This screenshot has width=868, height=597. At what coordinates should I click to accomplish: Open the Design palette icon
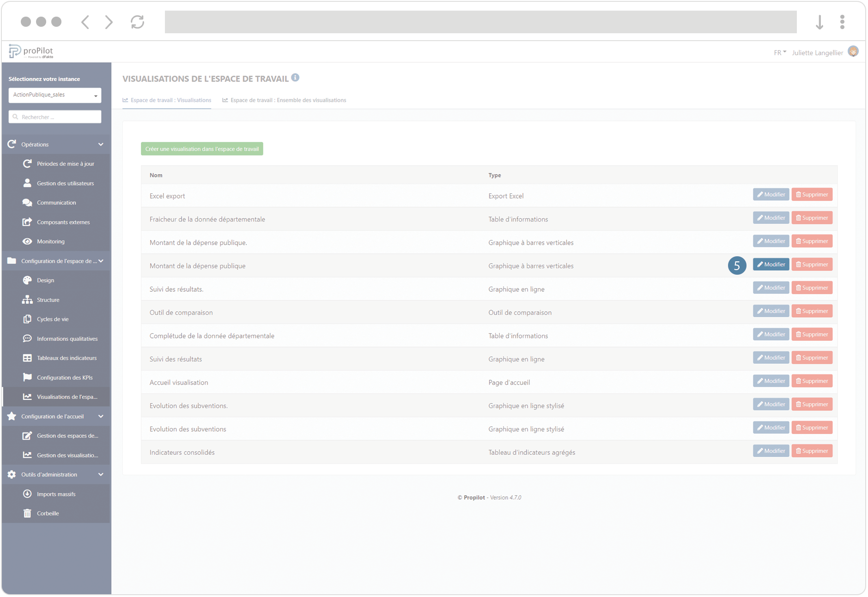[x=28, y=280]
